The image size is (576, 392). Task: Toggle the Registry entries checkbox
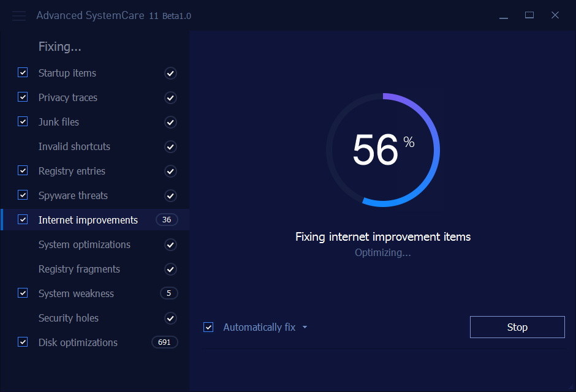tap(23, 170)
